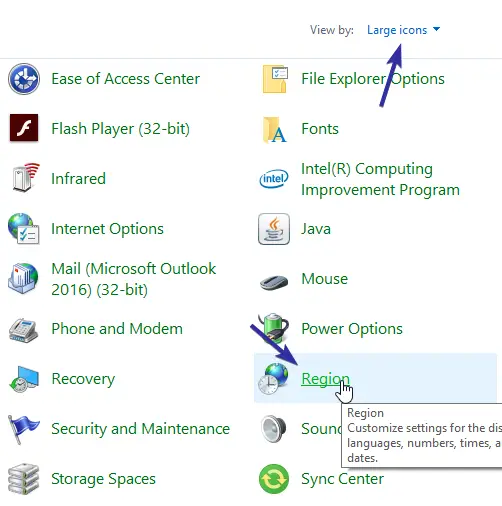Open the Sync Center green icon
Screen dimensions: 502x506
(274, 479)
